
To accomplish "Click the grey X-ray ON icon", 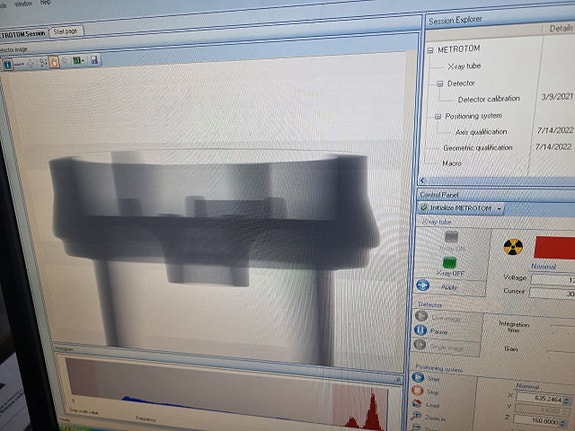I will (x=451, y=237).
